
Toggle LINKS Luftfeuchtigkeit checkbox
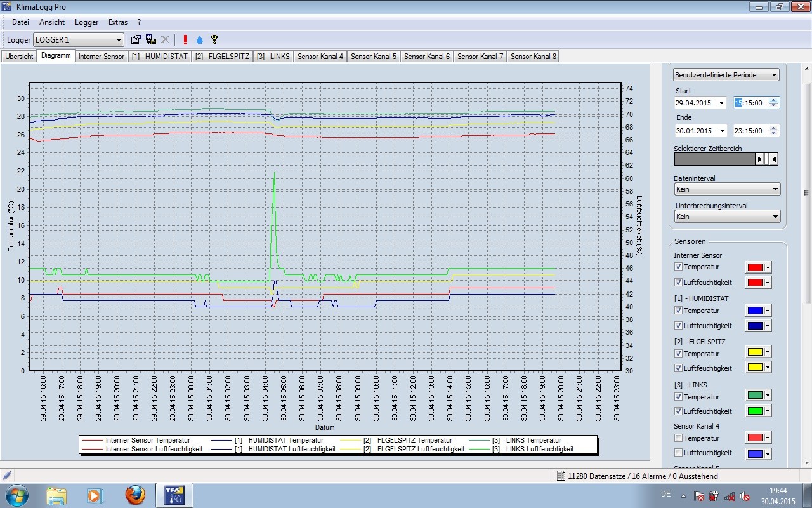(x=678, y=411)
